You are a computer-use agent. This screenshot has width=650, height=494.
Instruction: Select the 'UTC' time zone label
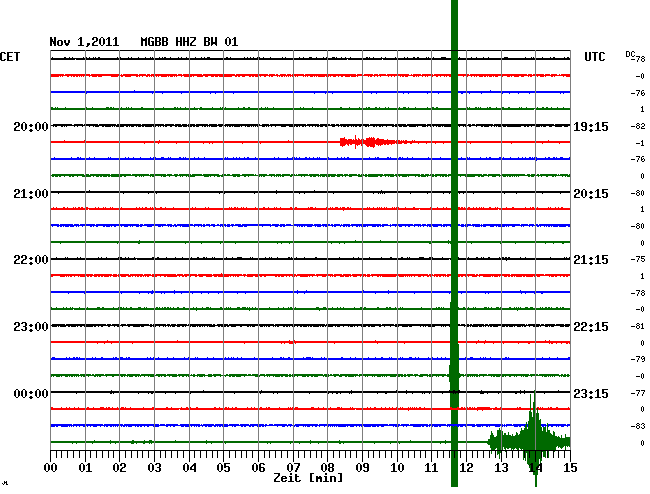point(594,57)
